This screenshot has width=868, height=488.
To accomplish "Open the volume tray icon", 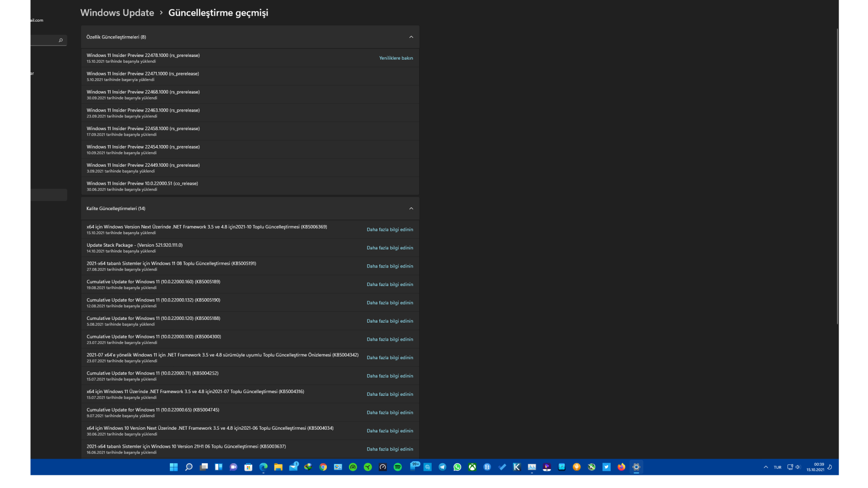I will point(798,467).
